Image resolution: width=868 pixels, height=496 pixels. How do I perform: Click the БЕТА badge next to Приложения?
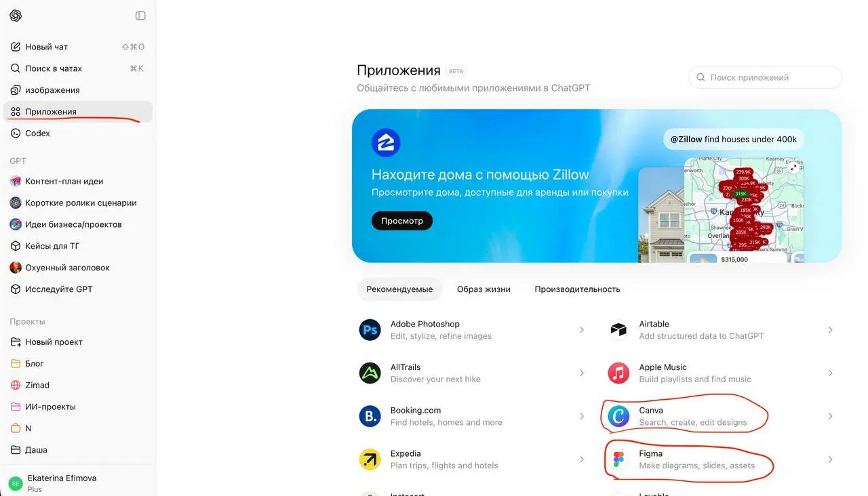point(456,71)
